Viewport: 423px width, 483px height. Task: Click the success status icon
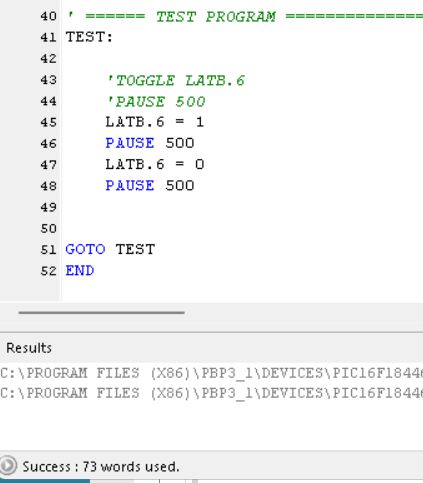point(8,465)
